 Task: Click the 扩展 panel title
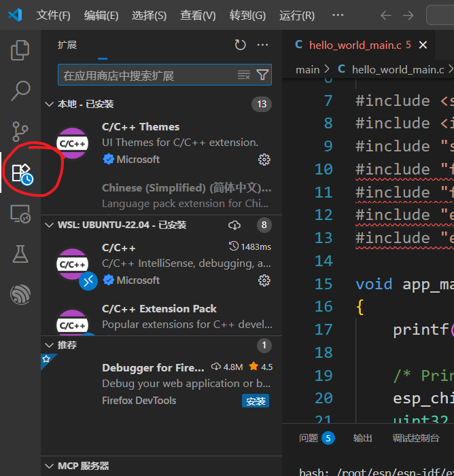click(67, 45)
